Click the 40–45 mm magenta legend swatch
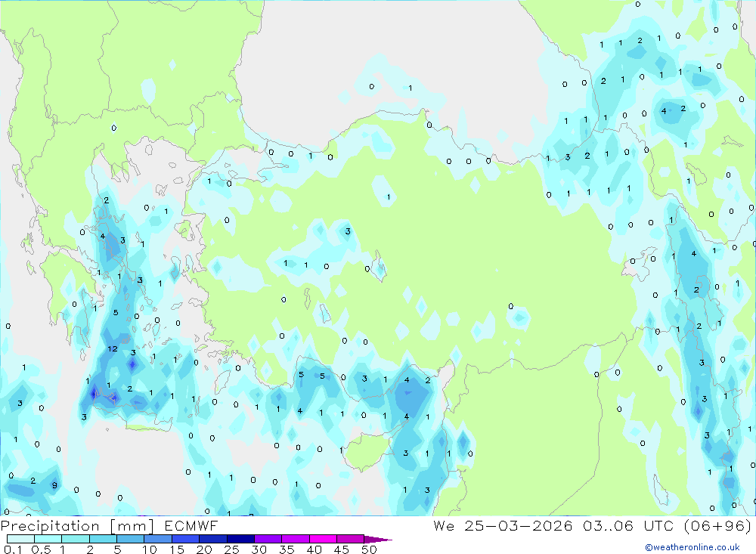This screenshot has height=554, width=756. click(323, 539)
